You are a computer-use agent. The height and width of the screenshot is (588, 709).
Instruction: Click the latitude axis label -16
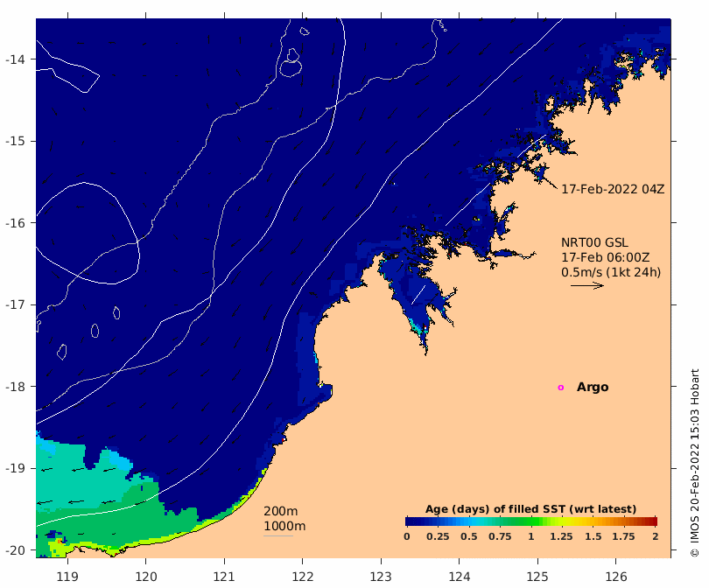click(15, 223)
